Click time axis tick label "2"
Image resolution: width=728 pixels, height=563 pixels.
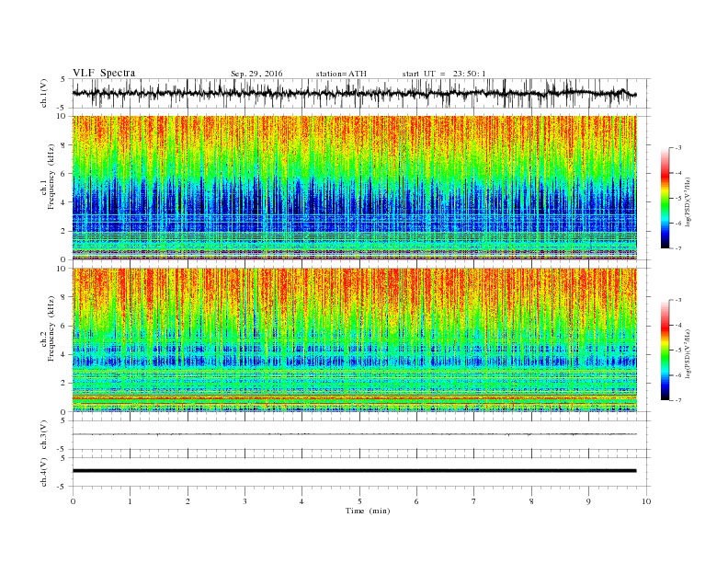click(x=188, y=501)
